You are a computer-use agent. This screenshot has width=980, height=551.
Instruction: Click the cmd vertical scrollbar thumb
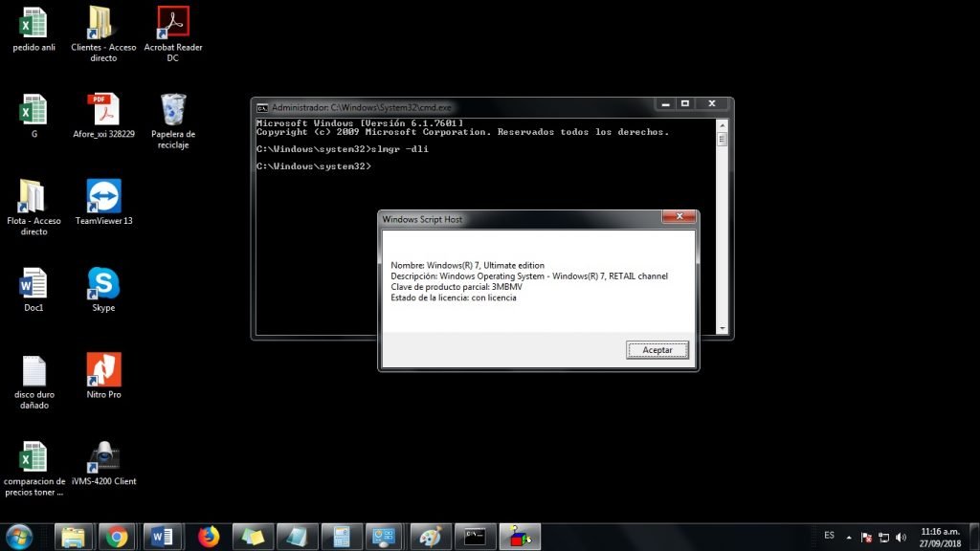tap(722, 139)
